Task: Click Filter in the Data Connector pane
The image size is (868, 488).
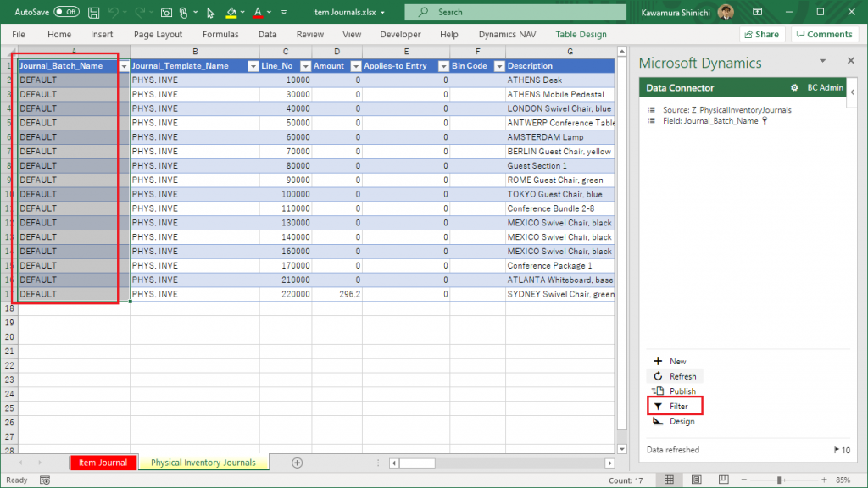Action: tap(675, 406)
